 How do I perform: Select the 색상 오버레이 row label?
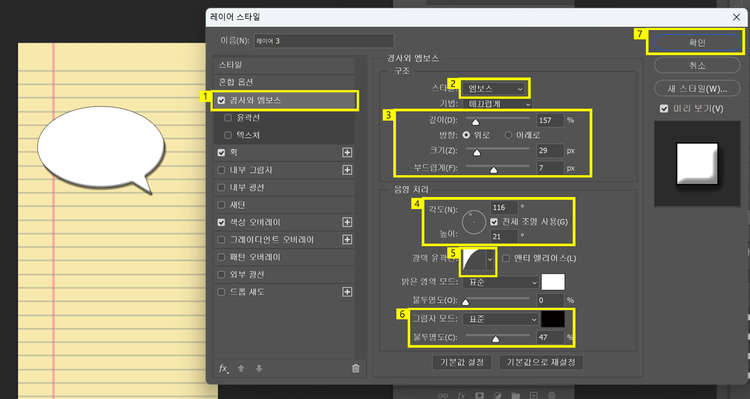pos(255,222)
